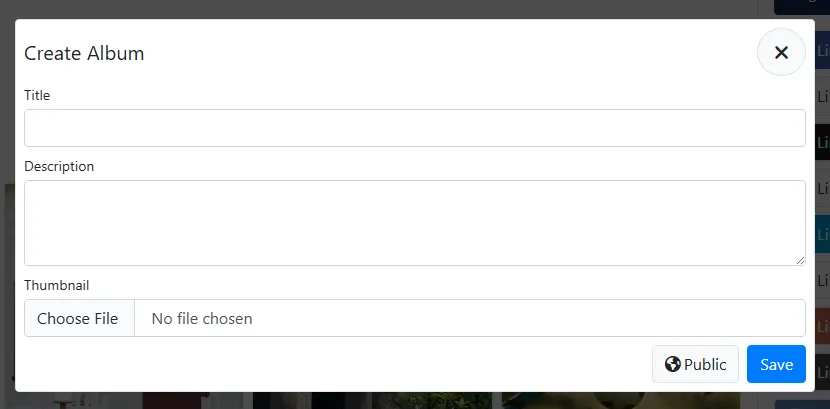
Task: Focus the Title input field
Action: pos(414,128)
